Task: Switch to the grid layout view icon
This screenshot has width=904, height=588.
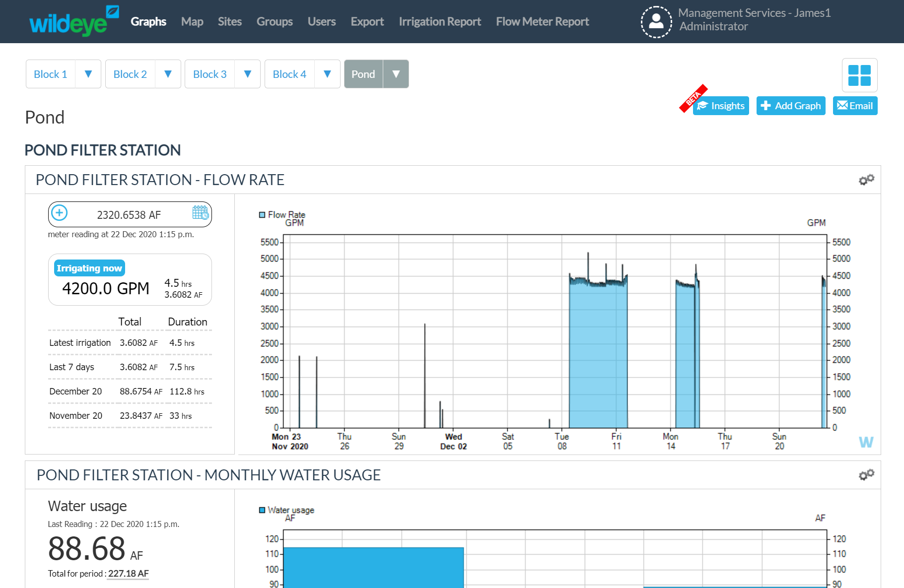Action: pyautogui.click(x=859, y=75)
